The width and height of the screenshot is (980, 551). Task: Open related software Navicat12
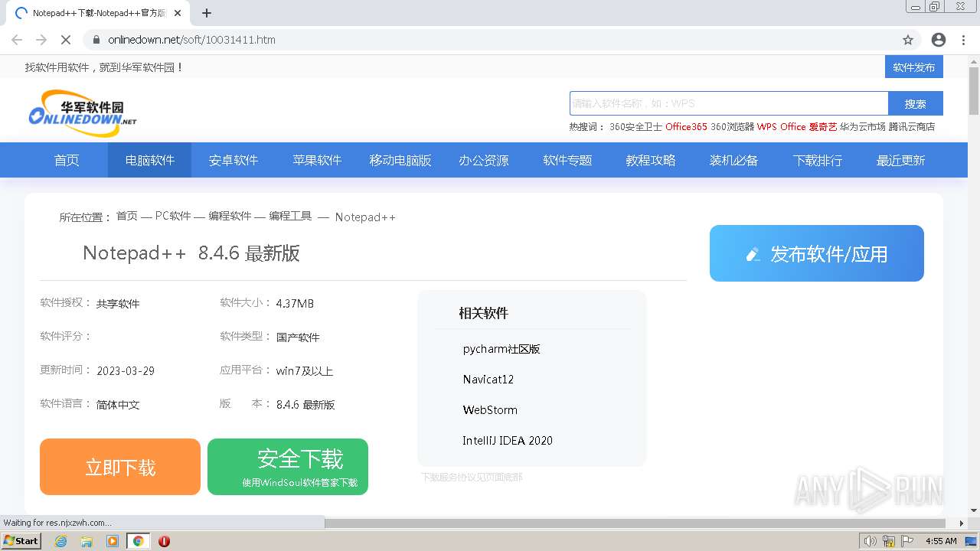[488, 380]
